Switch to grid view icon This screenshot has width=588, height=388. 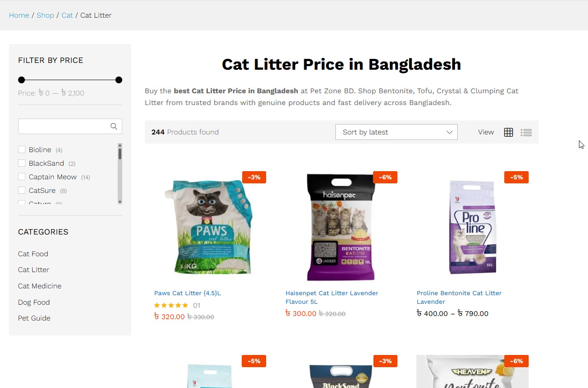[508, 132]
